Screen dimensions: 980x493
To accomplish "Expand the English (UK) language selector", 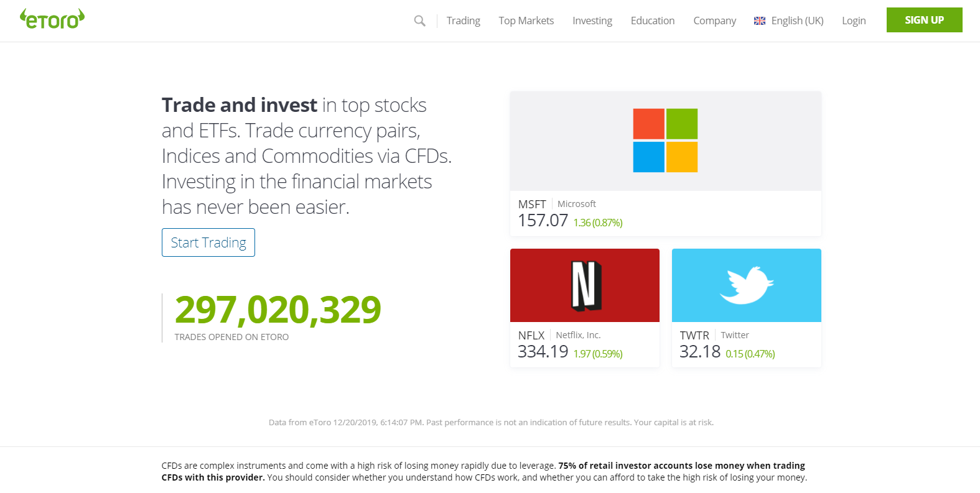I will pyautogui.click(x=797, y=21).
